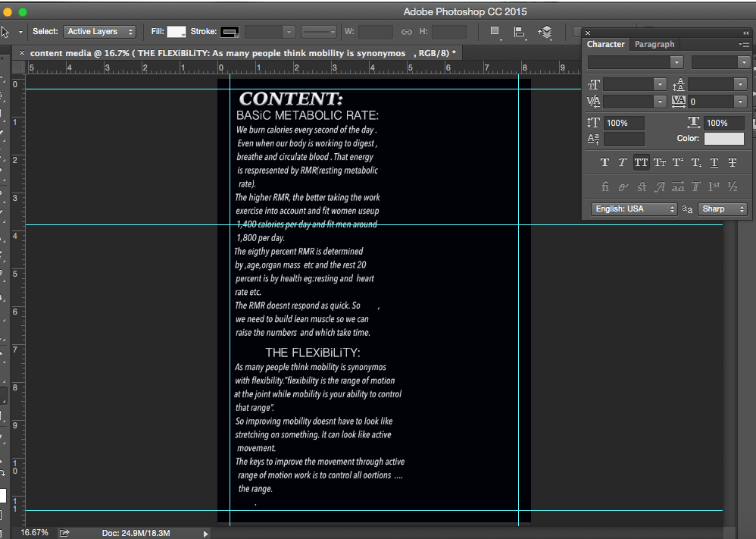Toggle Faux Italic text style
756x539 pixels.
click(x=623, y=162)
